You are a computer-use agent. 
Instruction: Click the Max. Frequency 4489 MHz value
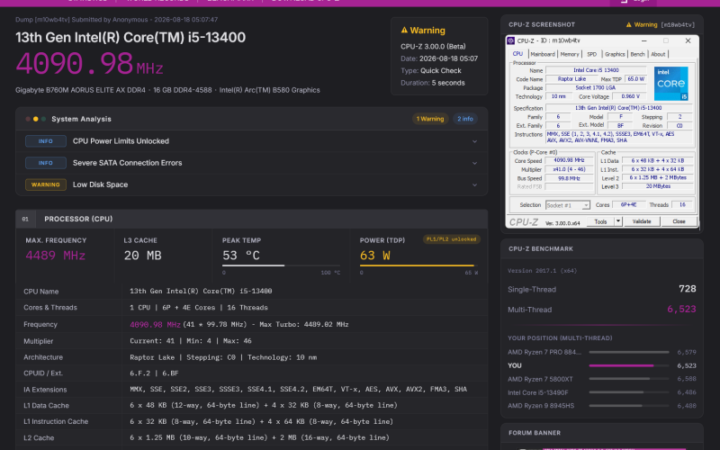pyautogui.click(x=56, y=256)
